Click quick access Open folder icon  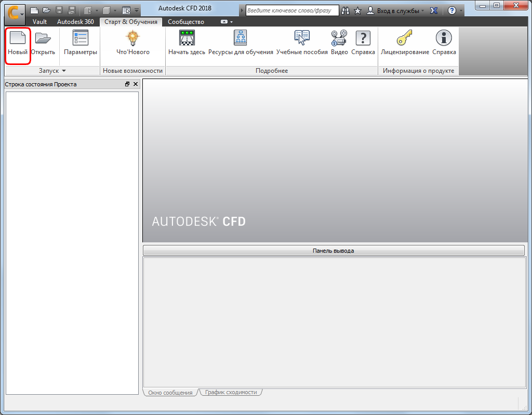[46, 10]
